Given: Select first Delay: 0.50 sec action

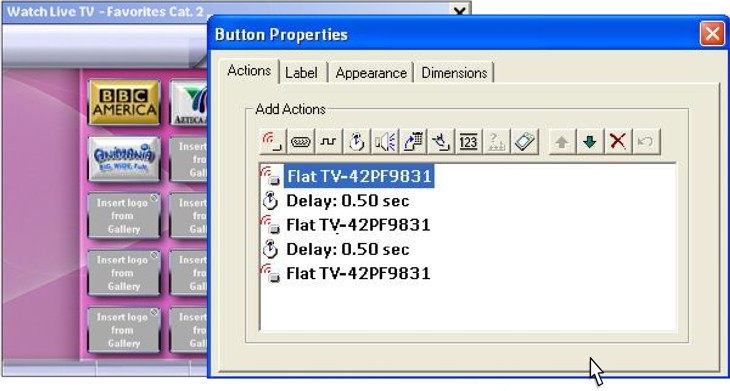Looking at the screenshot, I should coord(348,201).
